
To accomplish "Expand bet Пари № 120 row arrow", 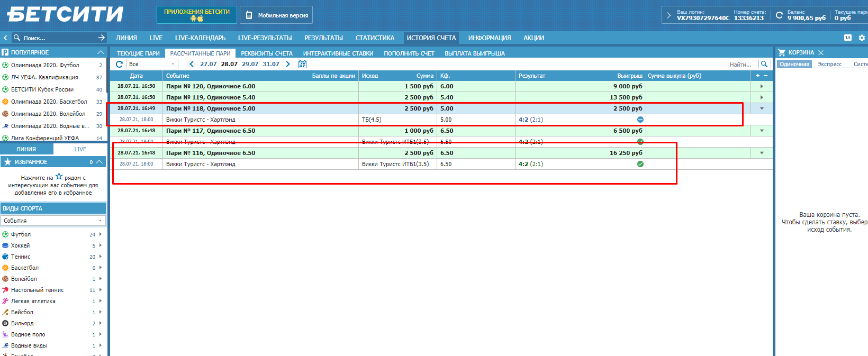I will (x=762, y=86).
